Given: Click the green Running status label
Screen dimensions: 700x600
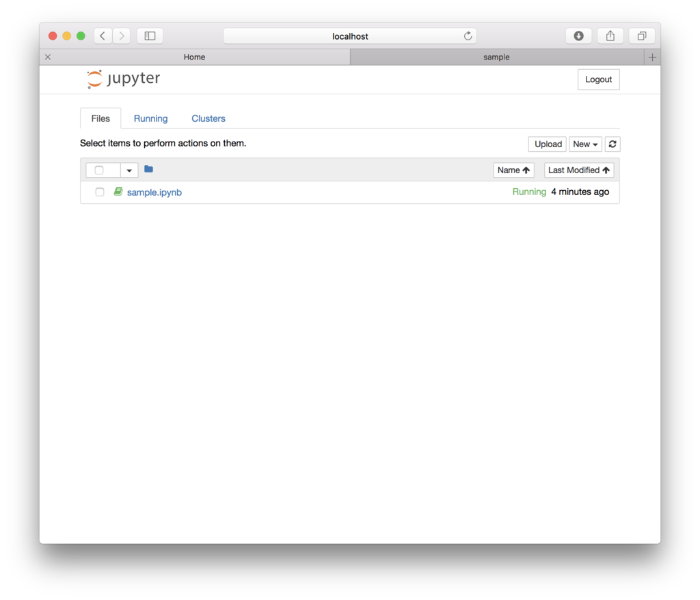Looking at the screenshot, I should (x=529, y=192).
